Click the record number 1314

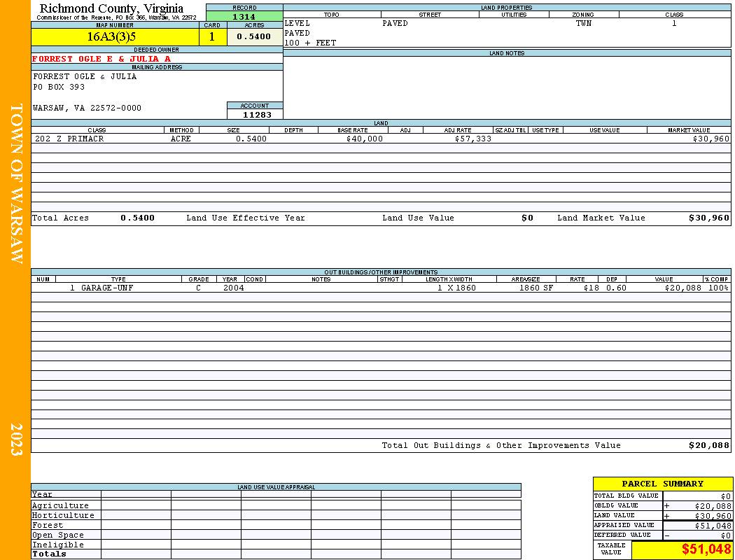tap(244, 16)
